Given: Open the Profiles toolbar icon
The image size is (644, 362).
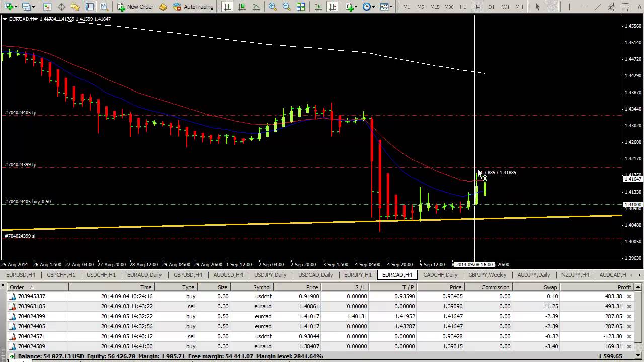Looking at the screenshot, I should tap(26, 7).
